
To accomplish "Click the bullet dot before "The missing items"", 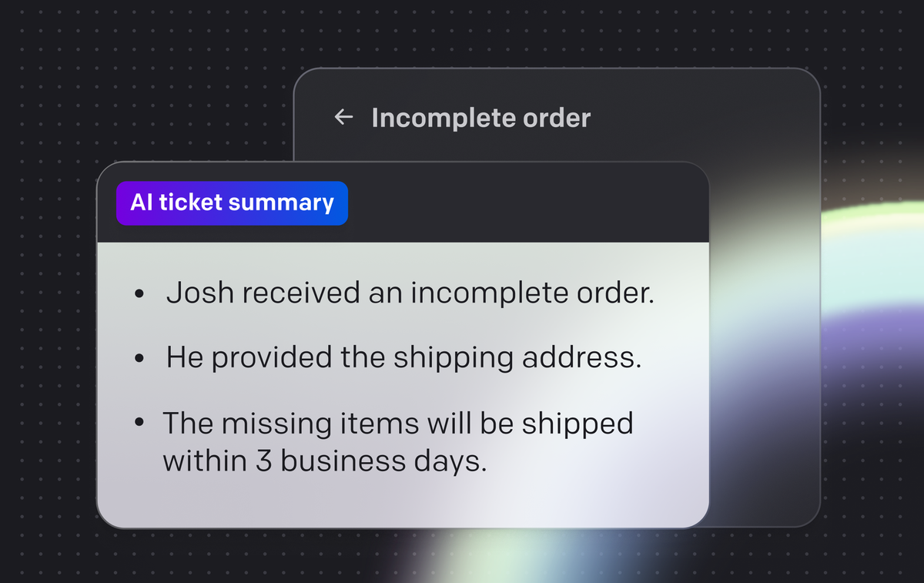I will point(139,424).
